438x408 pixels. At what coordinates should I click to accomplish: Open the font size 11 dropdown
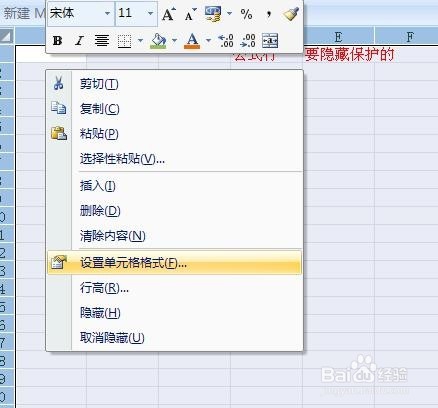[151, 14]
